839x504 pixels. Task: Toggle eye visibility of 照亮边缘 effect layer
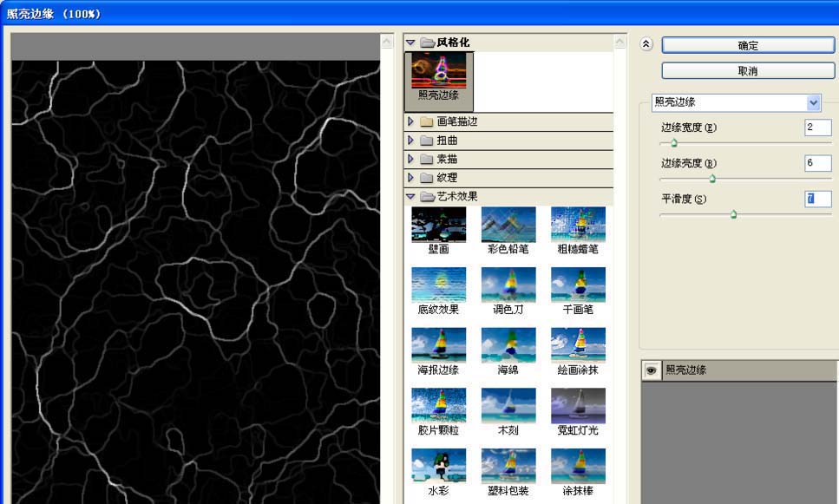652,370
